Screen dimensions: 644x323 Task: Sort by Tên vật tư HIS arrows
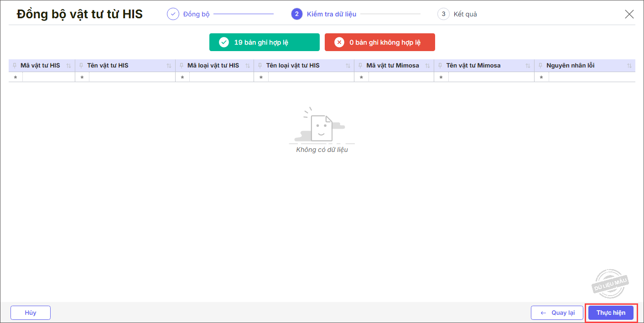point(169,66)
